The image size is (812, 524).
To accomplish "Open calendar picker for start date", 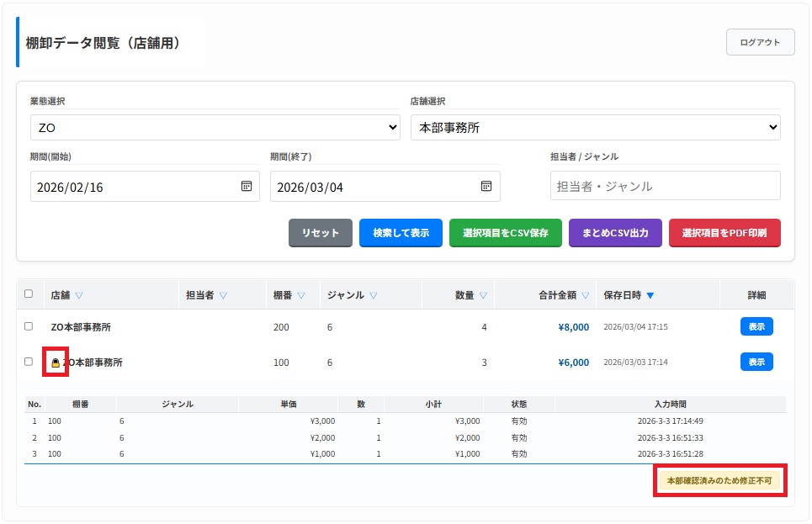I will tap(246, 187).
